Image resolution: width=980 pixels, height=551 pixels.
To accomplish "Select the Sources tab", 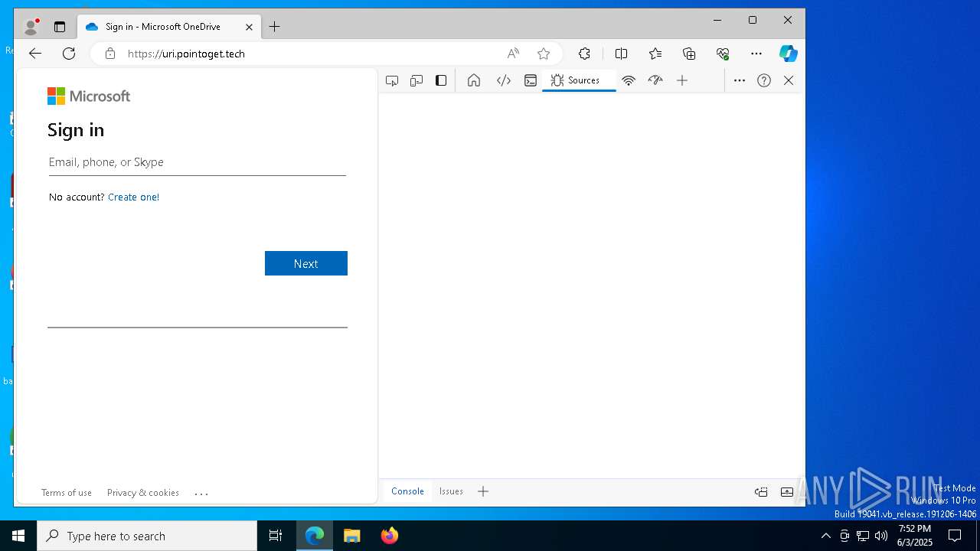I will [x=579, y=80].
